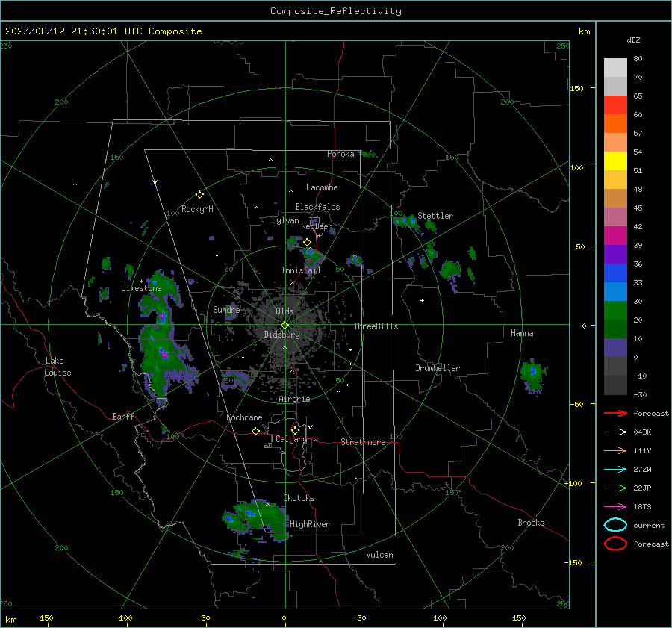Click the radar-center diamond marker above Didsbury

(284, 326)
